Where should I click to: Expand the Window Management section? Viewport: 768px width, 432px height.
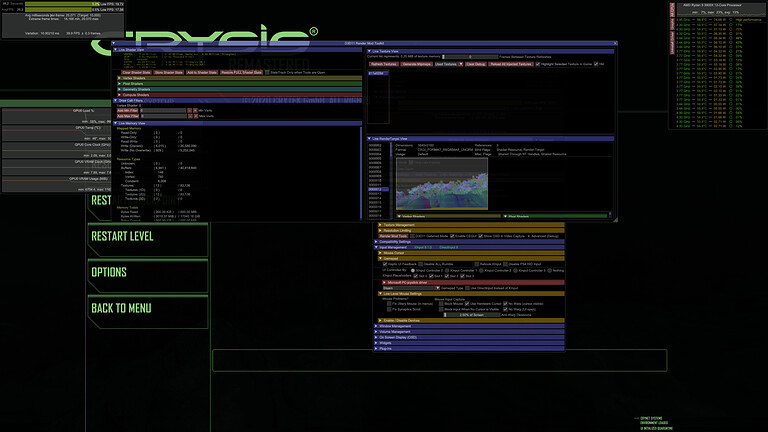[469, 326]
